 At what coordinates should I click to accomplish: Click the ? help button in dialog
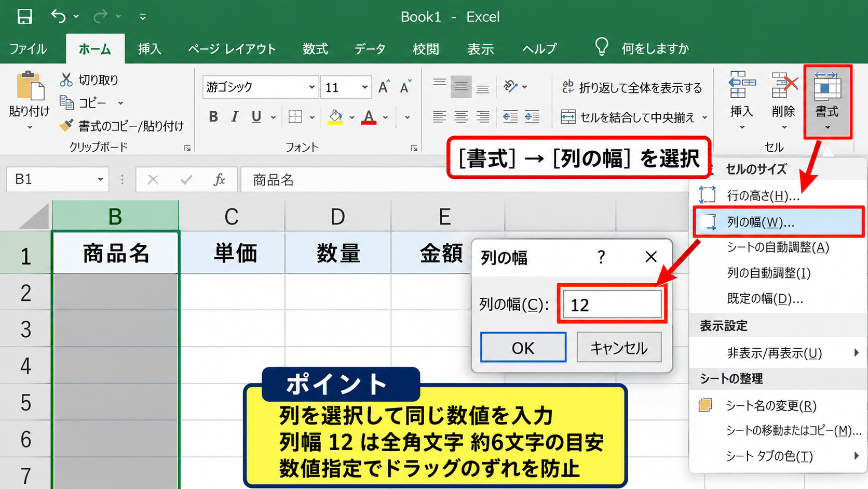pyautogui.click(x=601, y=257)
